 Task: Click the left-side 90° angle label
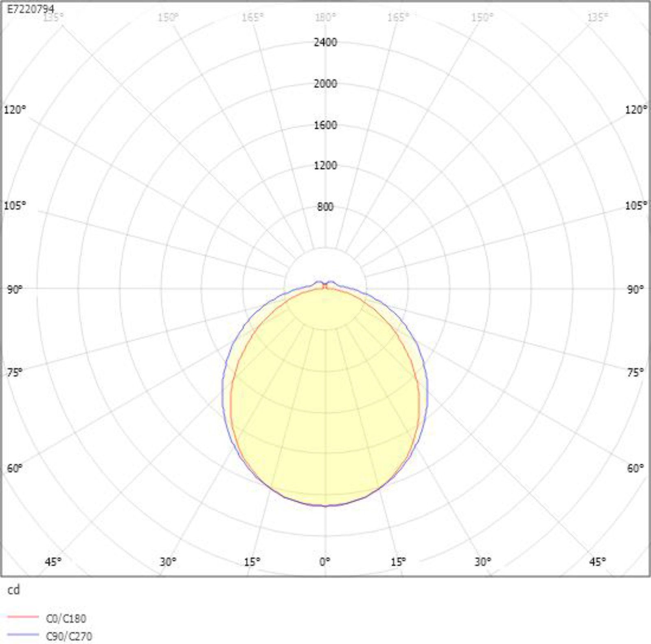click(14, 289)
